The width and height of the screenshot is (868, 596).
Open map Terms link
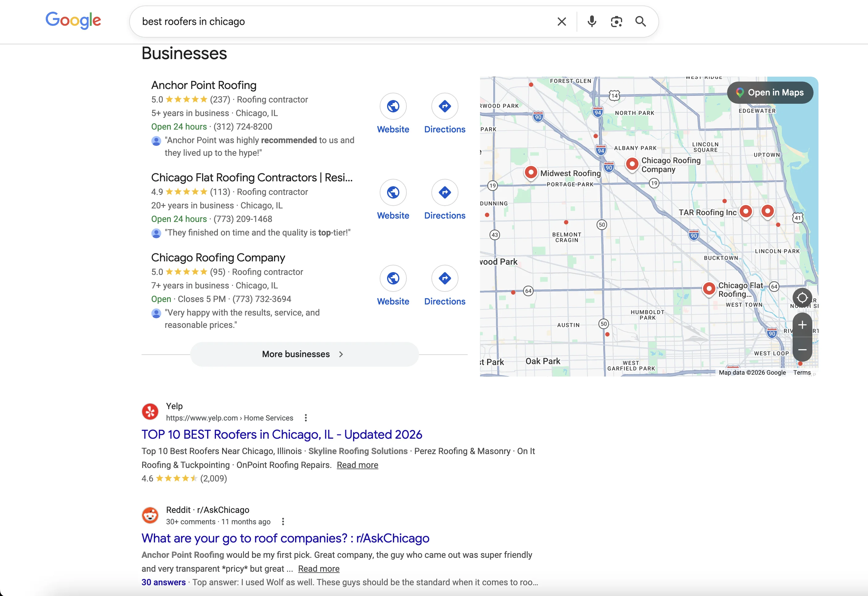pyautogui.click(x=802, y=372)
